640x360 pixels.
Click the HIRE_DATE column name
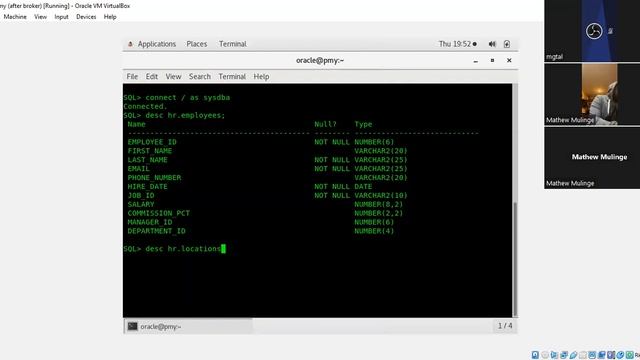point(147,187)
